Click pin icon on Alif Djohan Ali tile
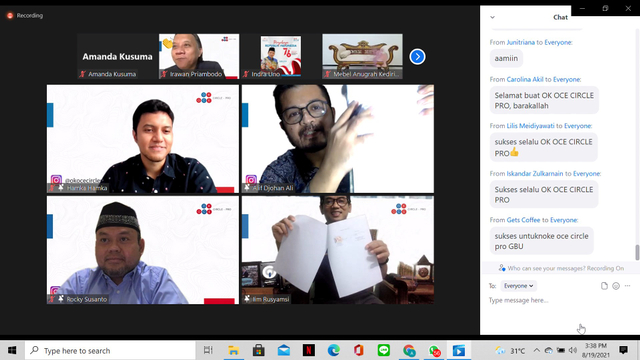Screen dimensions: 640x360 click(247, 188)
